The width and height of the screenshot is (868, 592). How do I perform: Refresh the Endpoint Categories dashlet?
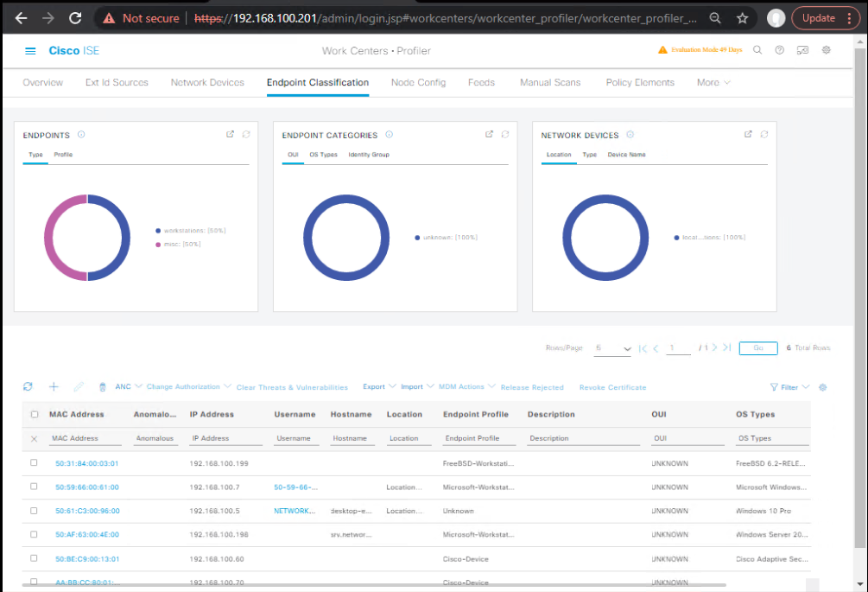505,134
